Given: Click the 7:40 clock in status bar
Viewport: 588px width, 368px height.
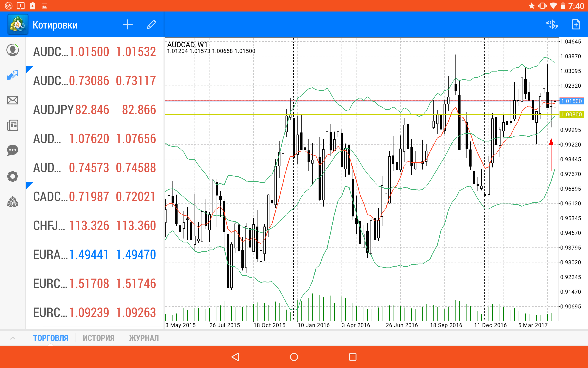Looking at the screenshot, I should click(x=576, y=6).
